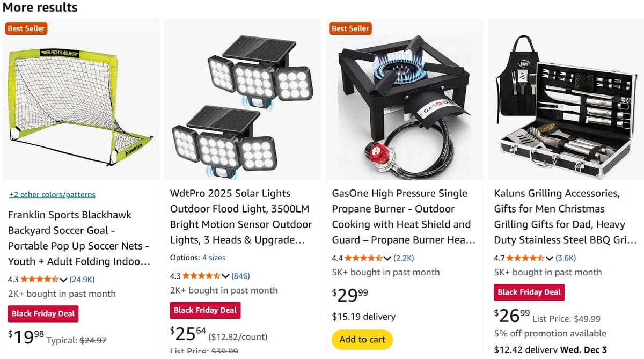Open the +2 other colors/patterns link
The width and height of the screenshot is (644, 359).
(51, 194)
